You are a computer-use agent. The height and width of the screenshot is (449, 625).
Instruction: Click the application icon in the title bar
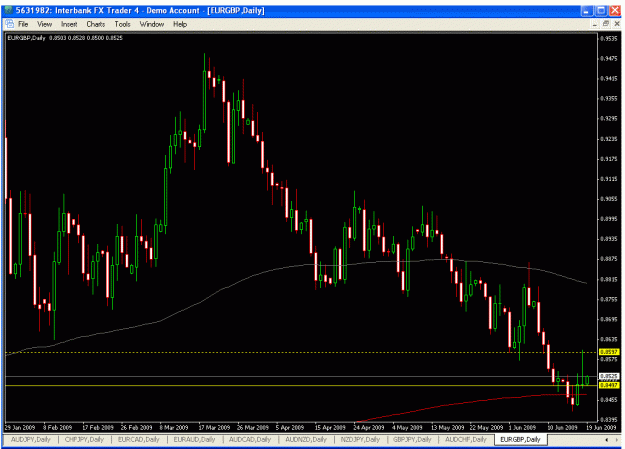click(8, 10)
